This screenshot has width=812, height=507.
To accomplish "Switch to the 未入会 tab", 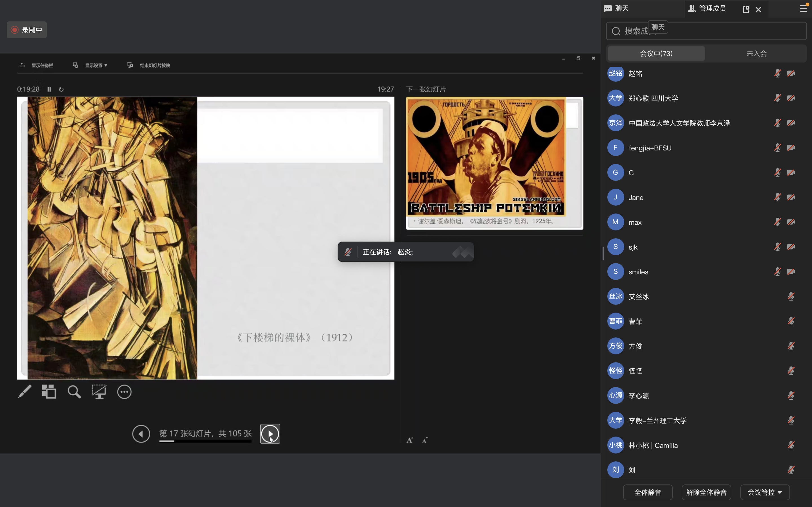I will [x=756, y=54].
